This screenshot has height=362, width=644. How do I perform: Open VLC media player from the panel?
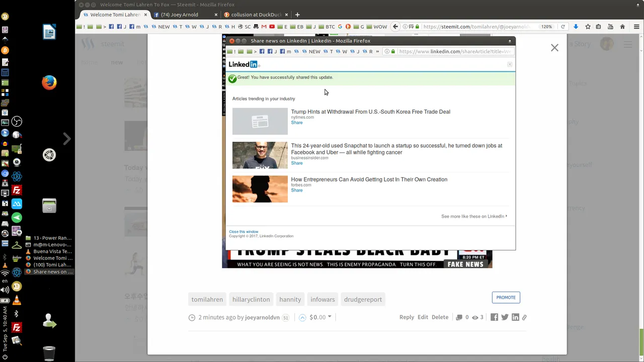point(17,300)
